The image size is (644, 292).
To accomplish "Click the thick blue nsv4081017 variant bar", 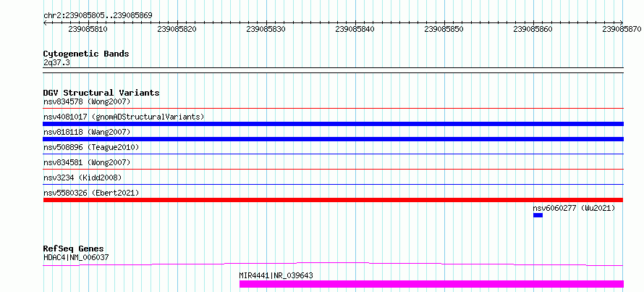I will click(x=333, y=124).
